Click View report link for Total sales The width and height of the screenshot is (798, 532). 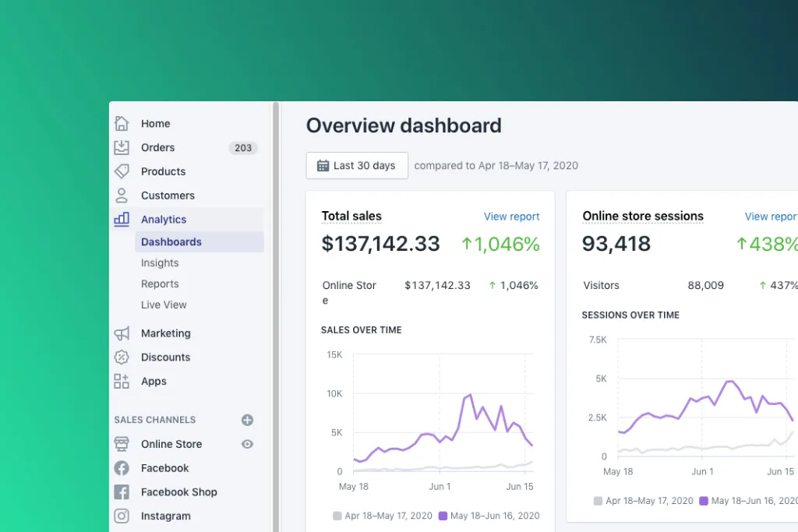click(511, 217)
